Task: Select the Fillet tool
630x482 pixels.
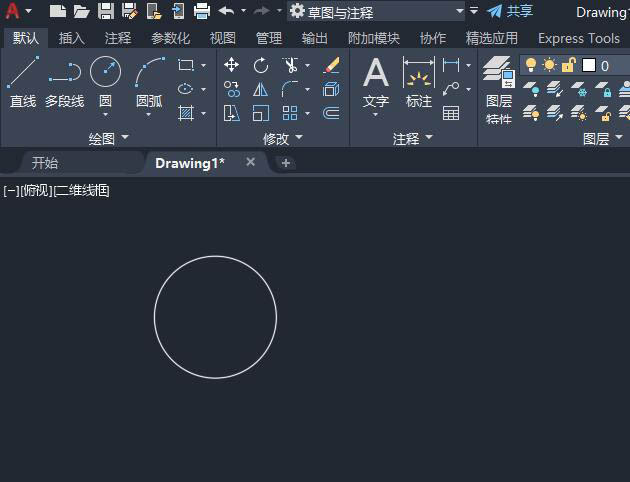Action: 290,89
